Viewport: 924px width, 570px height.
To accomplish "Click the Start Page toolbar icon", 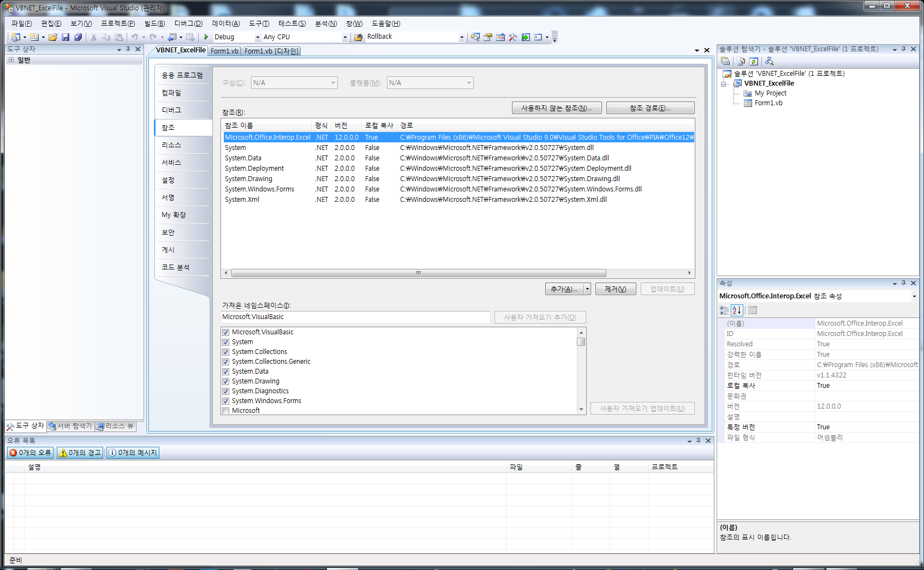I will tap(526, 37).
